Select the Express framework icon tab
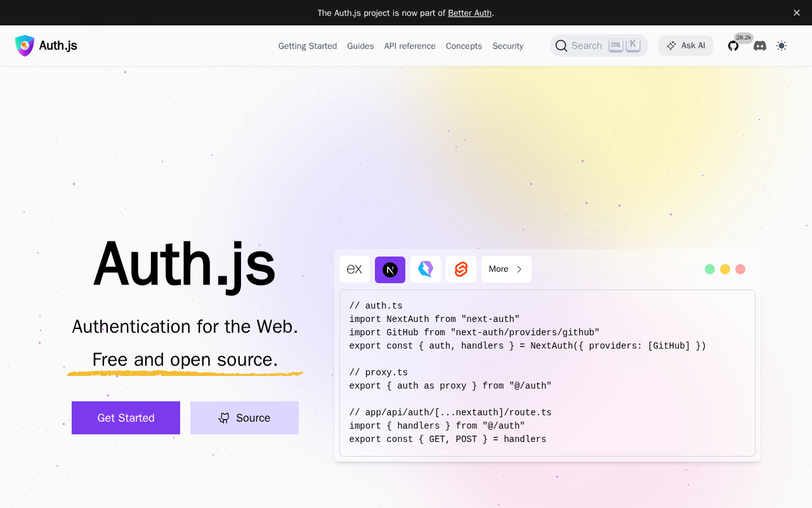Viewport: 812px width, 508px height. pos(355,269)
